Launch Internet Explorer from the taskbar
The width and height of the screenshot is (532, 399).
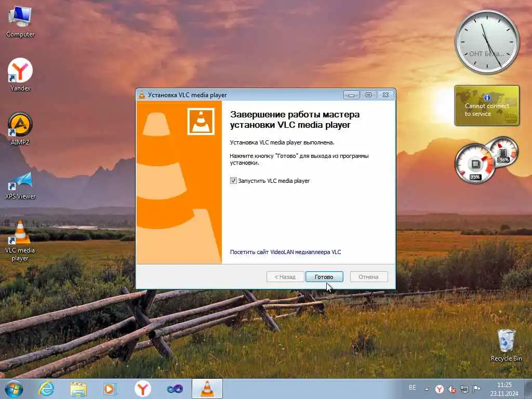tap(46, 389)
